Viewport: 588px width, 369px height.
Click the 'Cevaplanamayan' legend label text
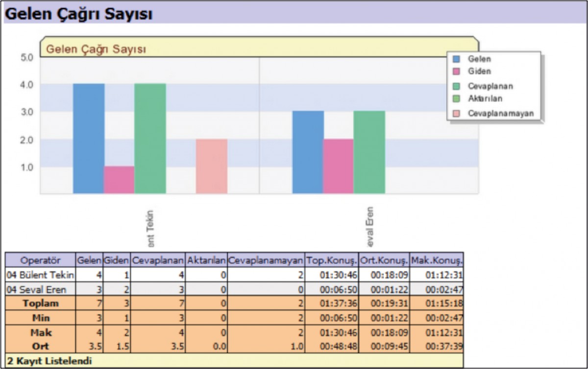coord(500,114)
